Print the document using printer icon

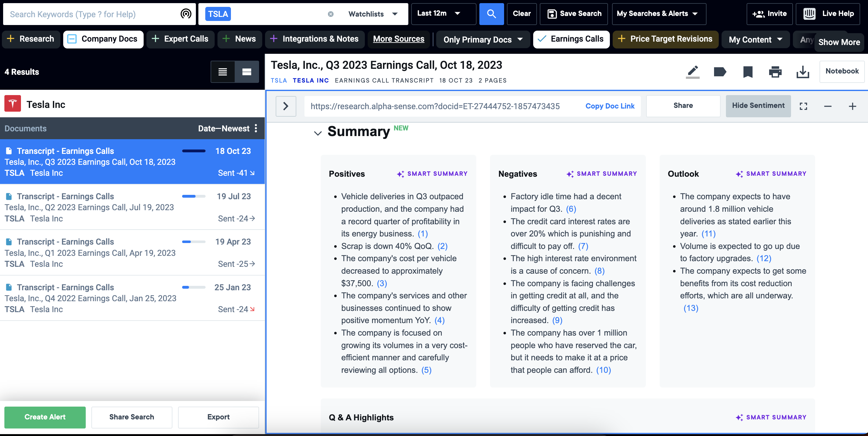click(x=775, y=72)
